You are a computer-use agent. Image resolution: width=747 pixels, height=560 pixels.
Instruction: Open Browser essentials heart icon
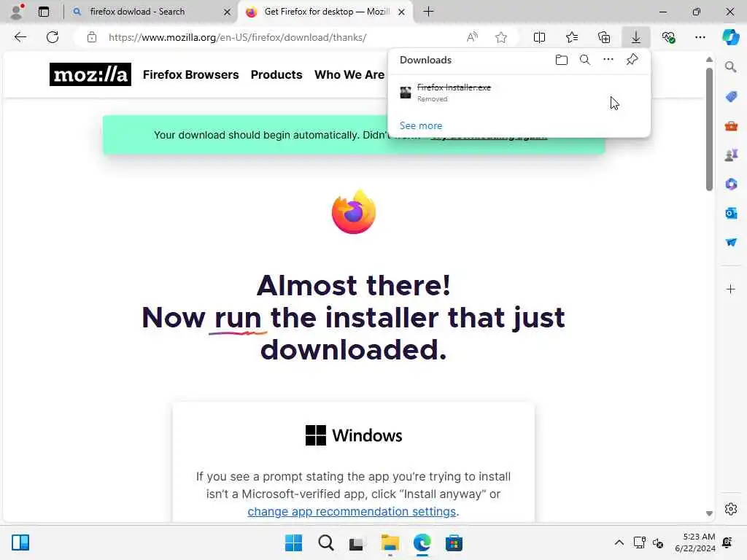[668, 37]
